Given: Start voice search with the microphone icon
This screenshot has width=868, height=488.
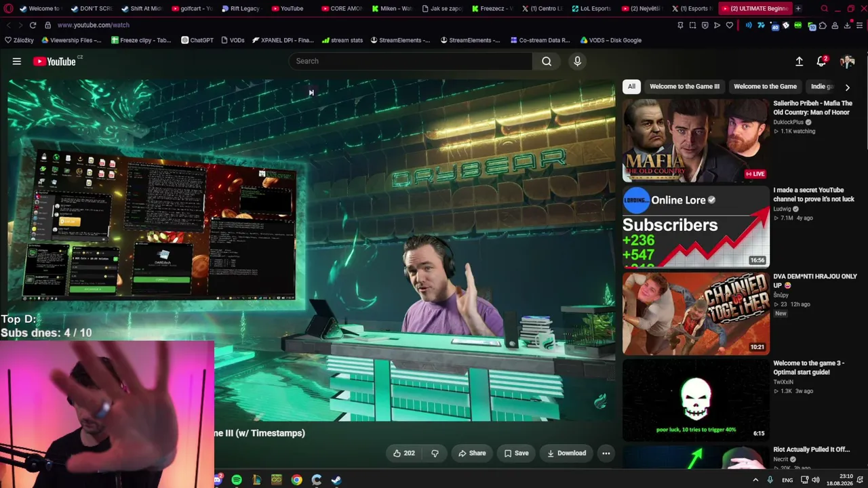Looking at the screenshot, I should coord(578,61).
